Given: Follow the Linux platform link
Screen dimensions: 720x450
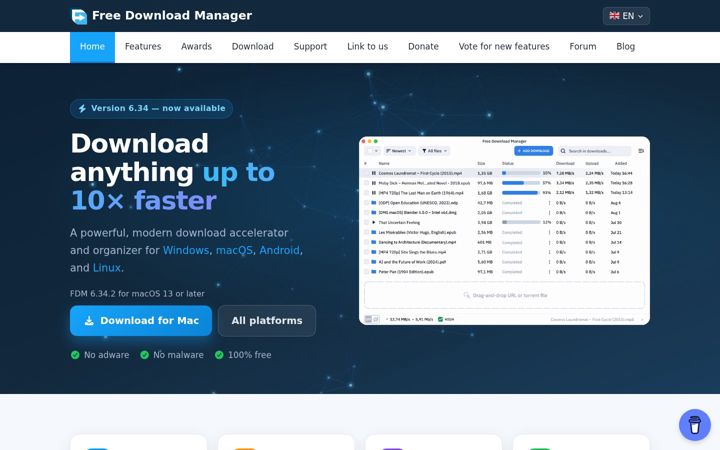Looking at the screenshot, I should pyautogui.click(x=107, y=268).
